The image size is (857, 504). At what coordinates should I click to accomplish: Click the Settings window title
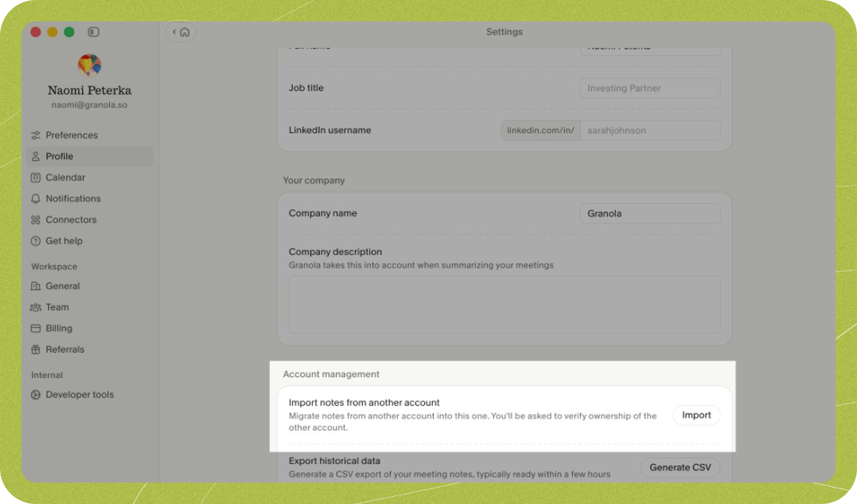point(504,32)
